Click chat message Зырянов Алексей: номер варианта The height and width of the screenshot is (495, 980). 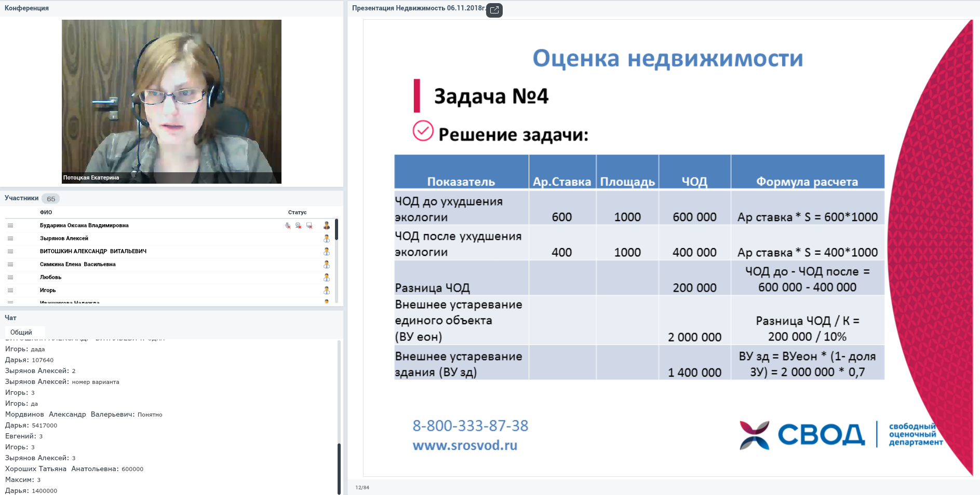click(x=62, y=381)
